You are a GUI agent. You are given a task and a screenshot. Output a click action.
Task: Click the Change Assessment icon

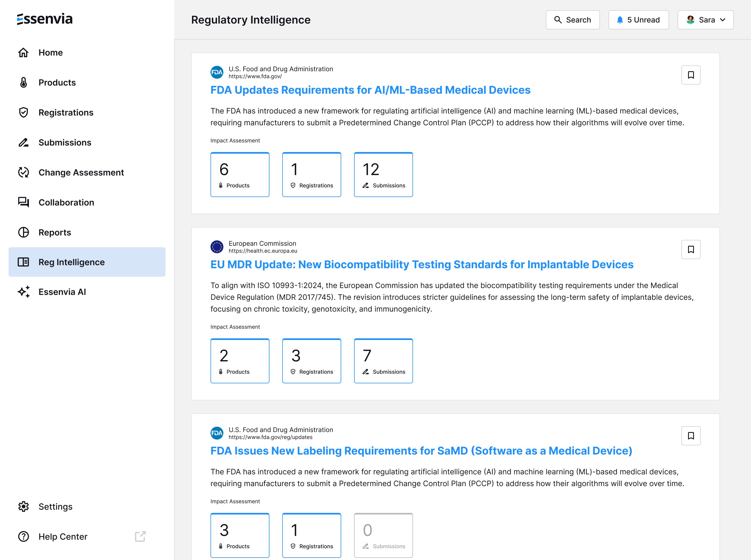click(x=23, y=172)
